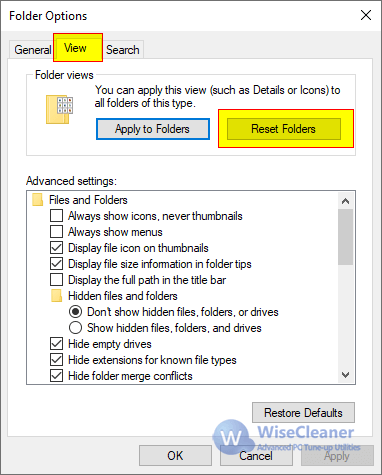Check the Always show menus option

(57, 232)
